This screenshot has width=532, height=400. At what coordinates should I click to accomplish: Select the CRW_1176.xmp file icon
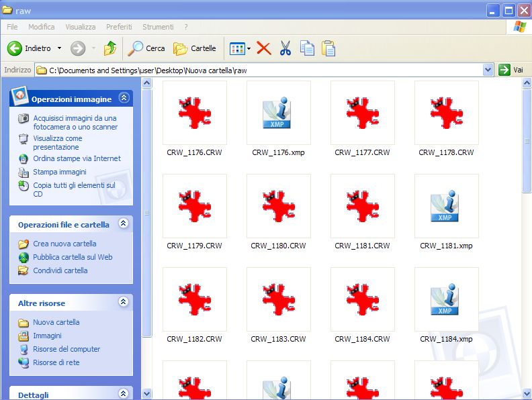[279, 113]
